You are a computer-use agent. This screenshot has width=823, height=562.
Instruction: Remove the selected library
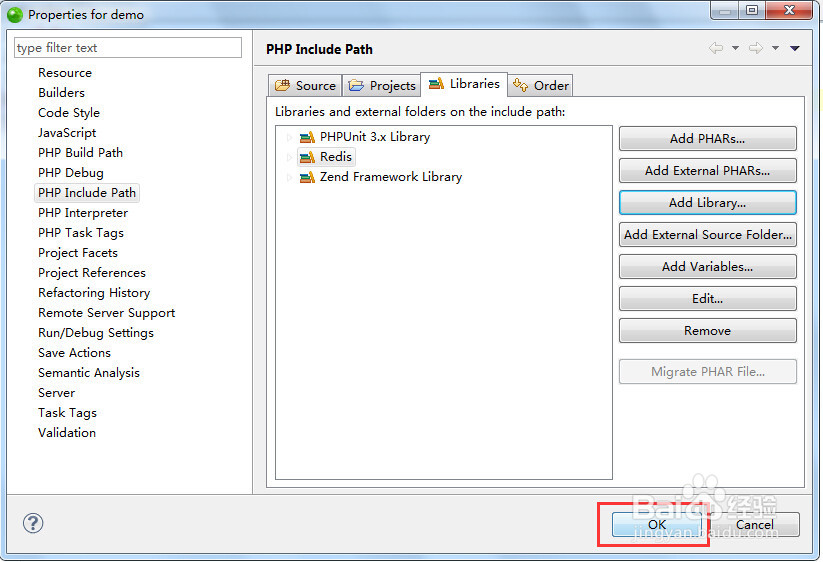[708, 331]
